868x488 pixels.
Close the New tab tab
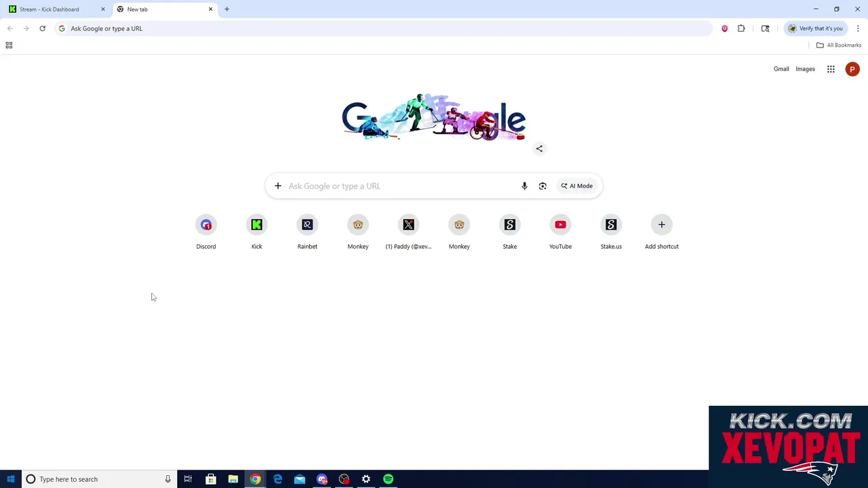click(x=210, y=9)
